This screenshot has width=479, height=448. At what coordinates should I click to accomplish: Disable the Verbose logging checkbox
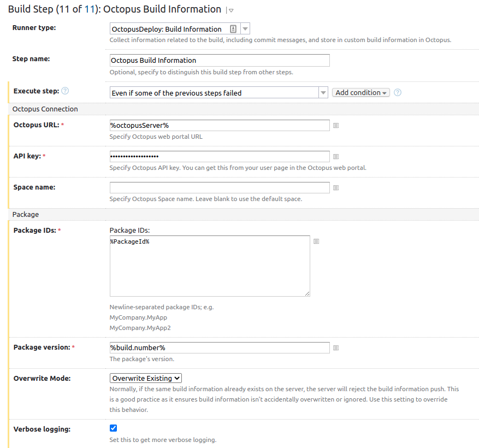(x=114, y=428)
